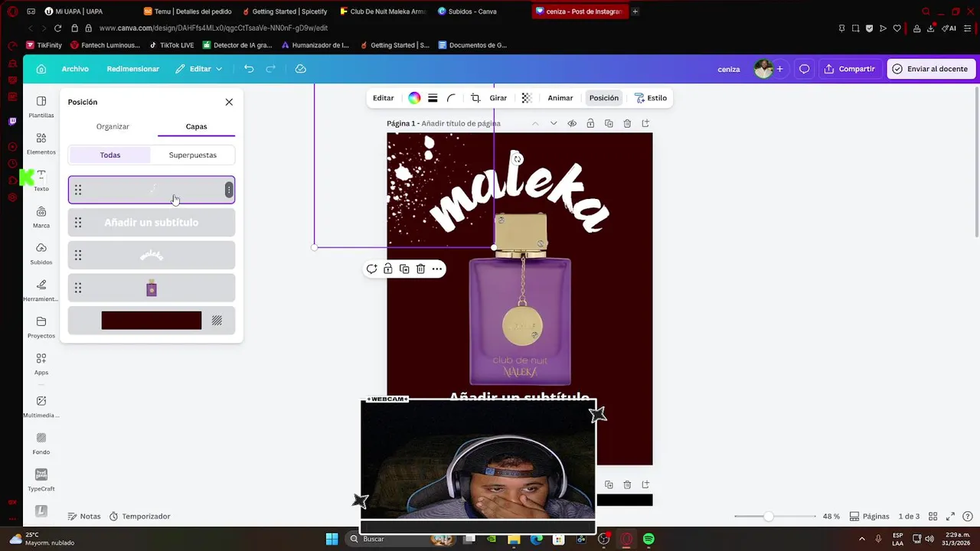This screenshot has height=551, width=980.
Task: Hide page 1 with eye icon
Action: click(572, 123)
